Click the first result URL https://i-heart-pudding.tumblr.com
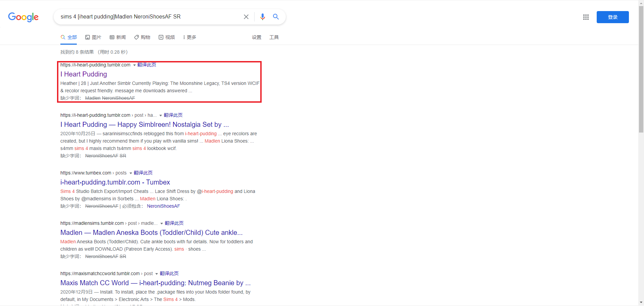 (95, 65)
